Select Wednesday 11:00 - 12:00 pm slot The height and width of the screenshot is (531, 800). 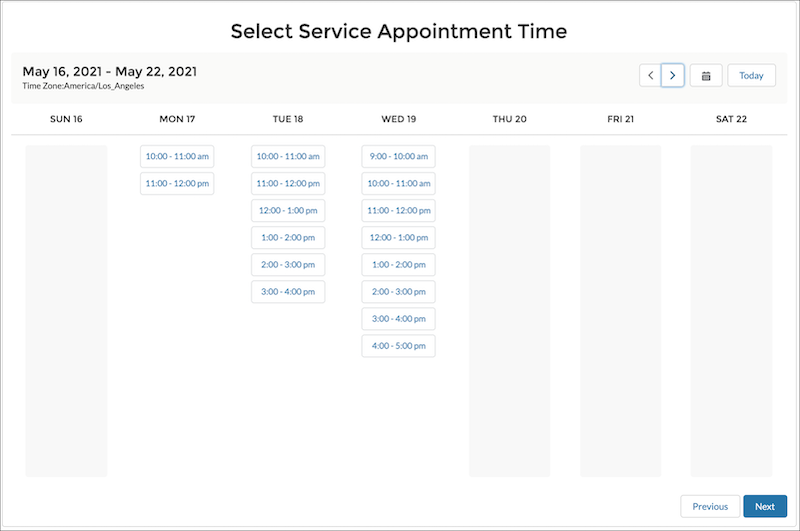[398, 211]
